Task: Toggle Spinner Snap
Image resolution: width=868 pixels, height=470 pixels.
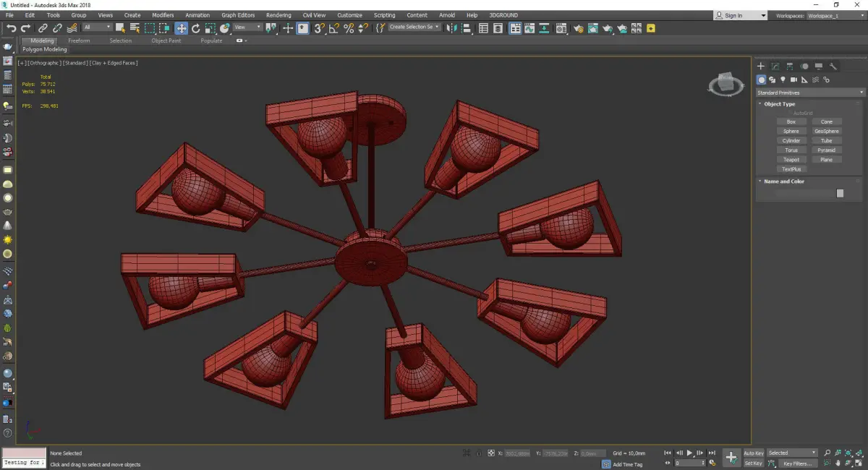Action: [x=363, y=28]
